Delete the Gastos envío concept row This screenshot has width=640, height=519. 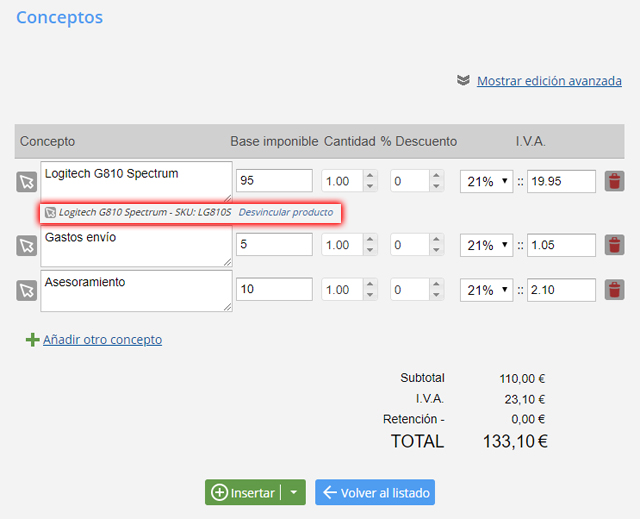click(614, 245)
